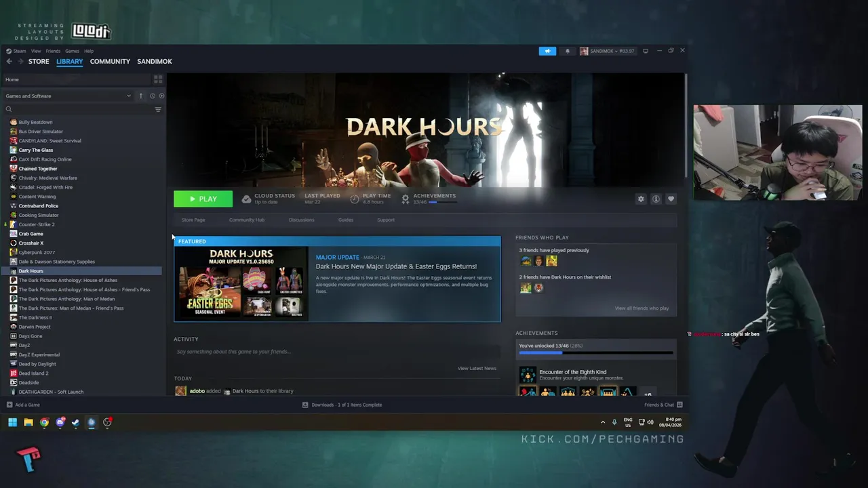
Task: Select Days Gone in the library list
Action: (30, 336)
